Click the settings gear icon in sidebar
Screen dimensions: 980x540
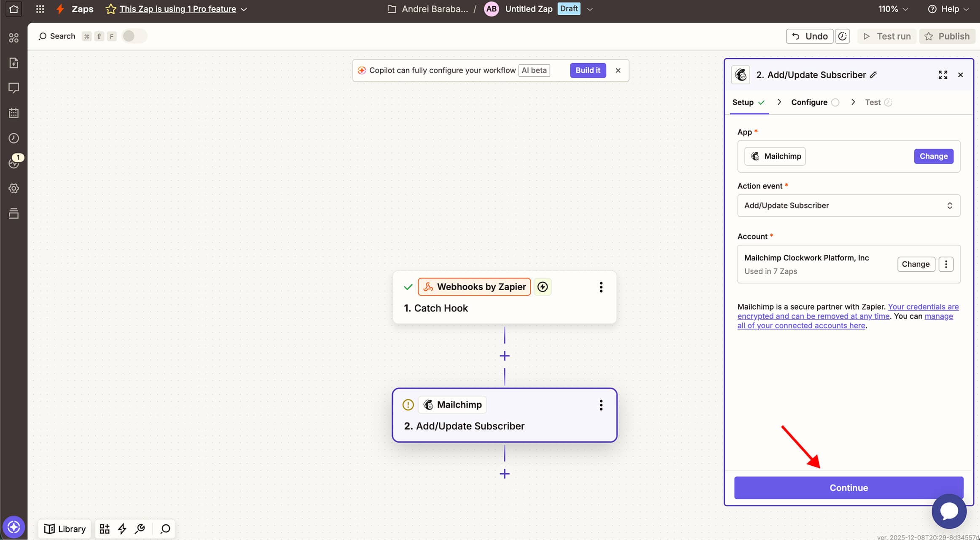pyautogui.click(x=13, y=188)
